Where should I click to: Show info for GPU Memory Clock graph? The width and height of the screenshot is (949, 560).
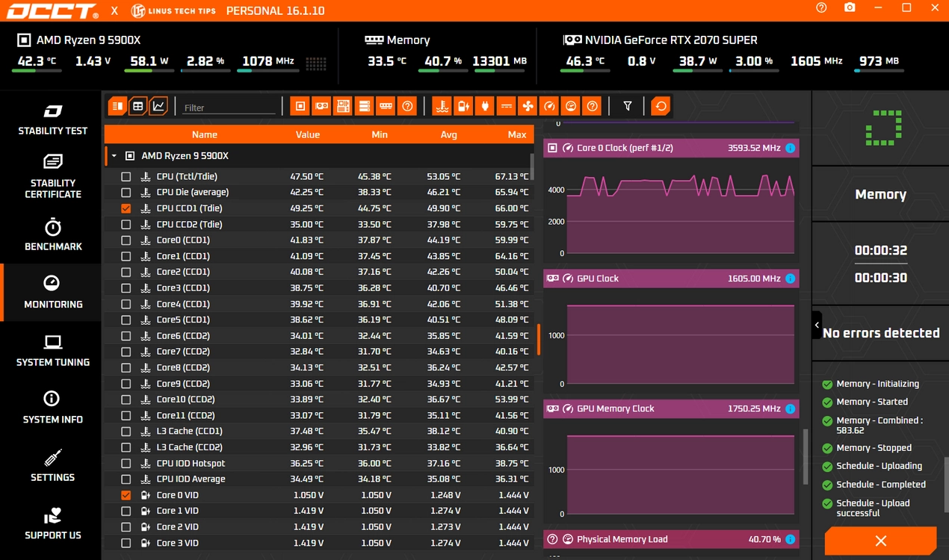click(x=790, y=408)
